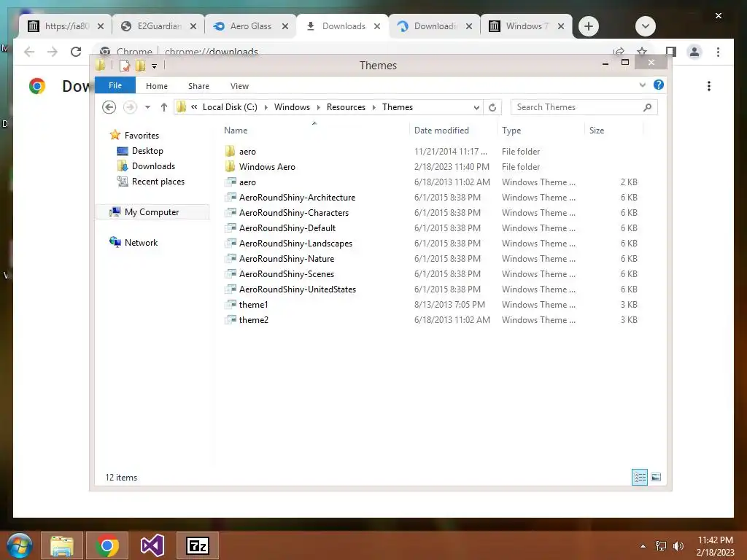The image size is (747, 560).
Task: Expand the Windows breadcrumb arrow
Action: click(318, 107)
